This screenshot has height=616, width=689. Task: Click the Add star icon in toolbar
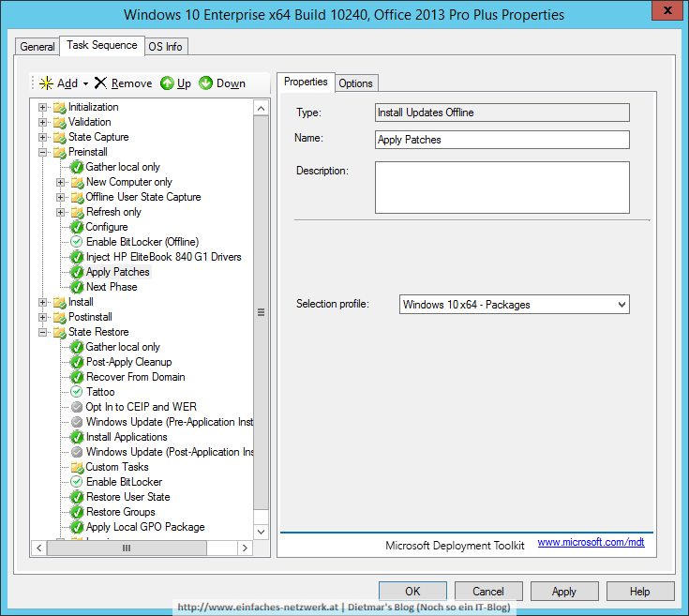(x=46, y=83)
